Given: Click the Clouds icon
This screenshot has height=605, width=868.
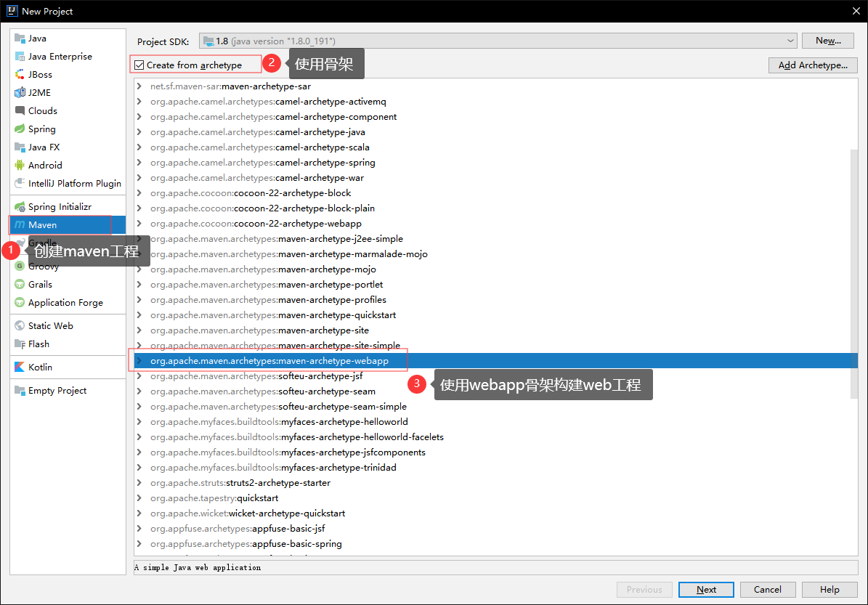Looking at the screenshot, I should click(x=20, y=110).
